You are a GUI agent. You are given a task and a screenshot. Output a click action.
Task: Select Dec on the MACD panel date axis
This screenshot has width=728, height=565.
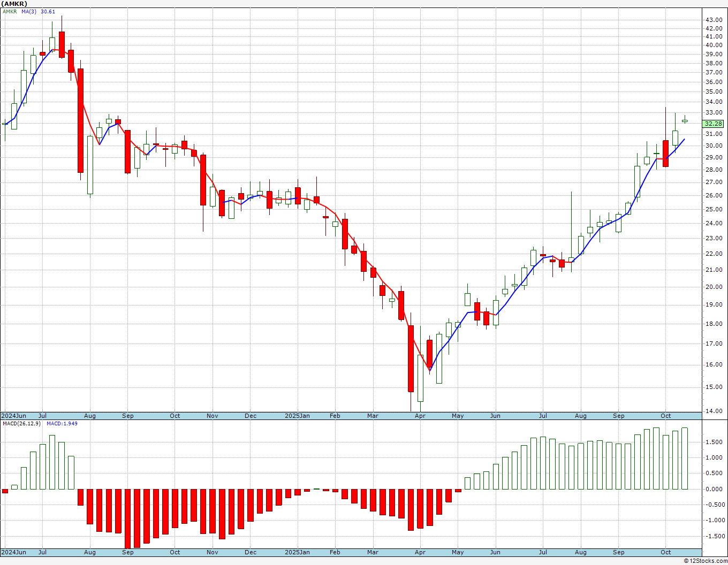(251, 552)
